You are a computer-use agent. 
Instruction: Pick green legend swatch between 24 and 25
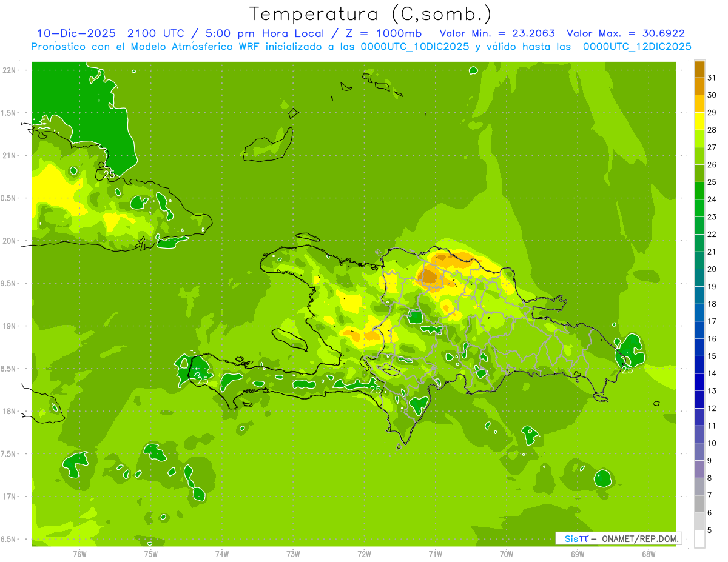click(699, 191)
